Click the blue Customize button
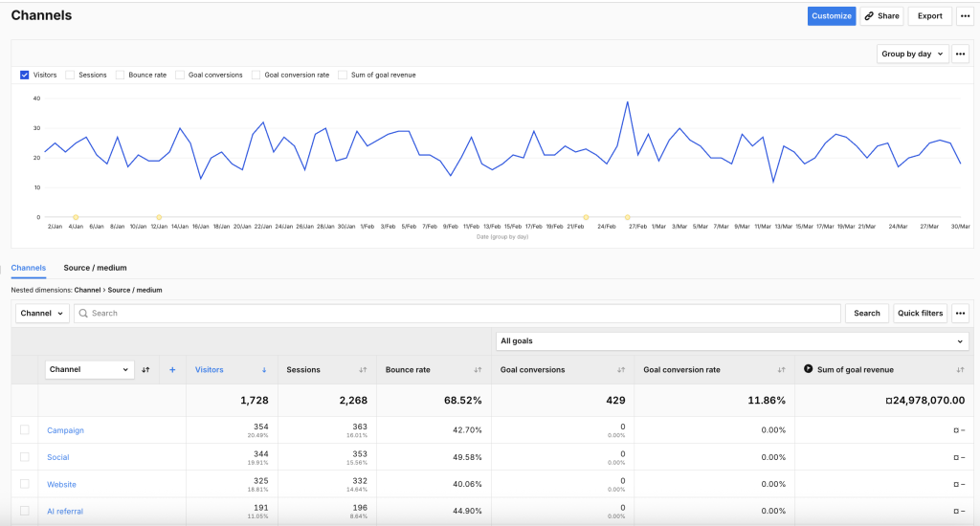The width and height of the screenshot is (980, 526). [x=831, y=15]
